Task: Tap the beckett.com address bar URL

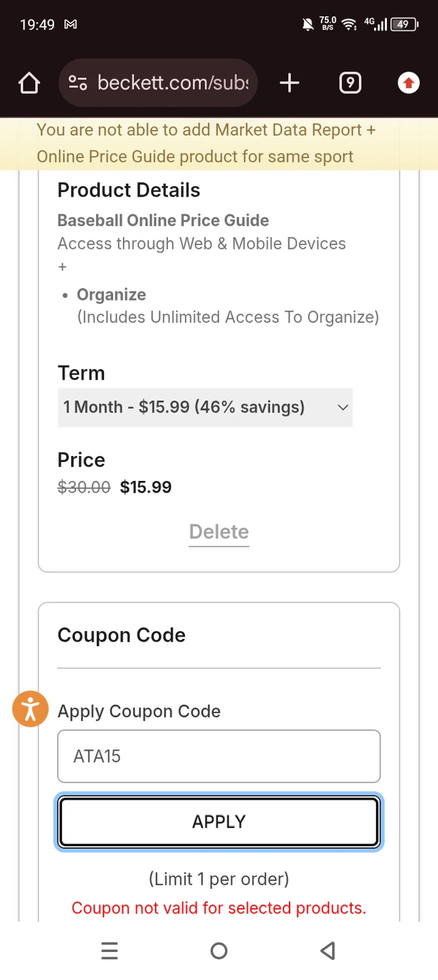Action: (x=173, y=83)
